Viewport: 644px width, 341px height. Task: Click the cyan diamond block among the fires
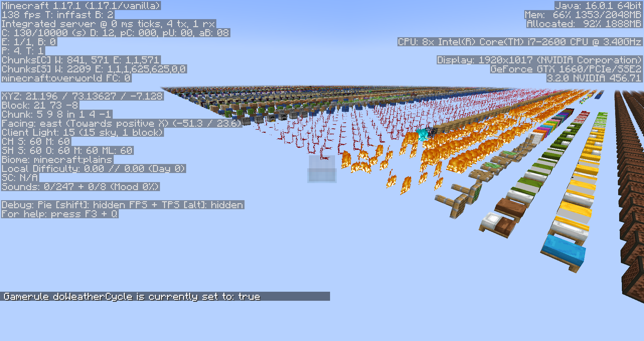422,134
